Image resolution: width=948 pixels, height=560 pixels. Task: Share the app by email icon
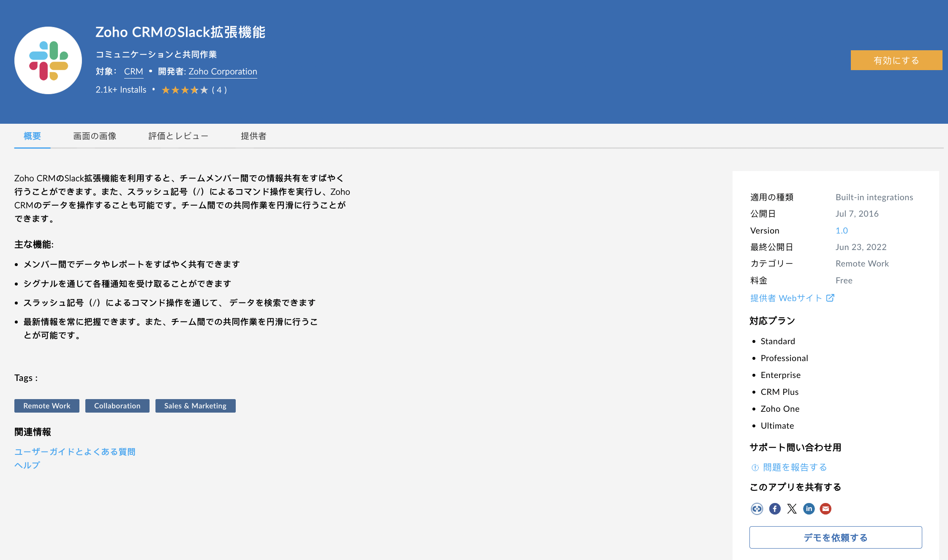click(825, 508)
